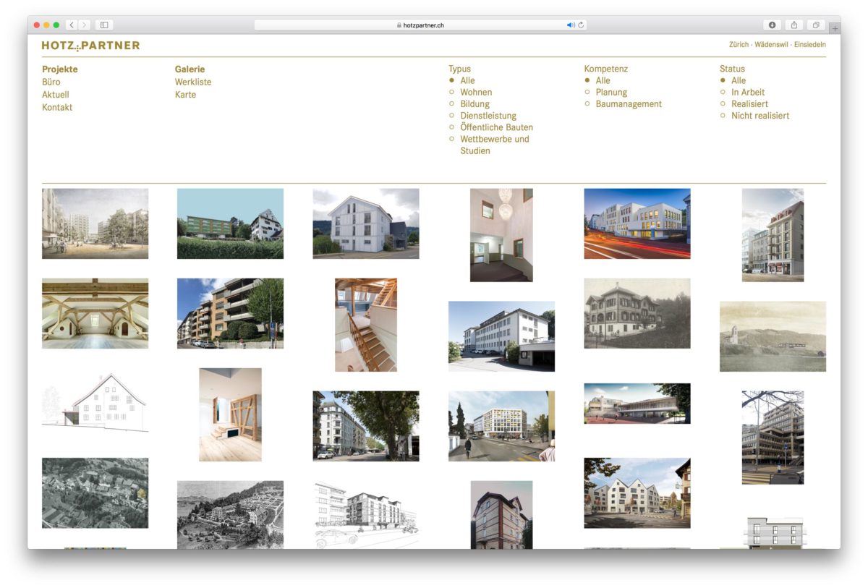This screenshot has height=588, width=868.
Task: Click the Safari back arrow button
Action: coord(72,25)
